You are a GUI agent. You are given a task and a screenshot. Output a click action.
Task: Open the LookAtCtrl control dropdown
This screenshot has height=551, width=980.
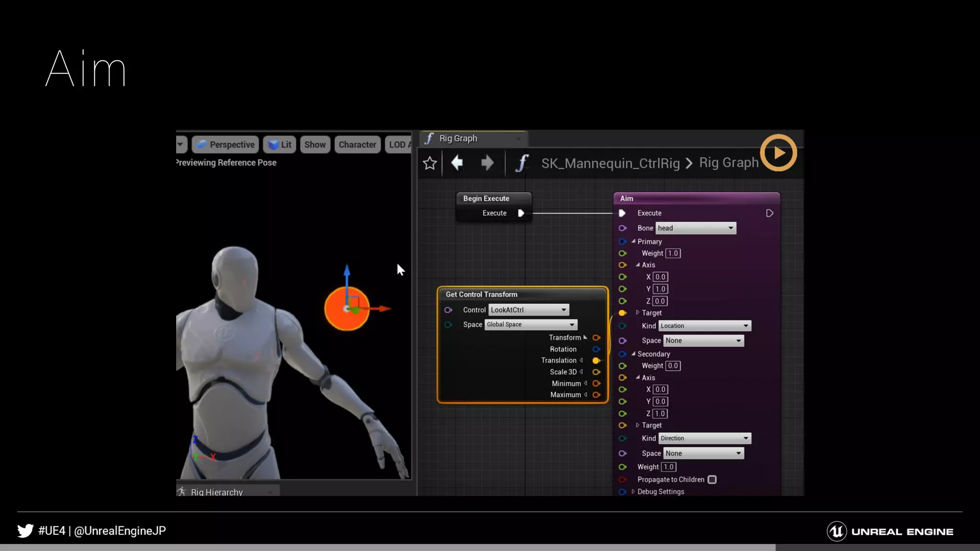(x=528, y=310)
